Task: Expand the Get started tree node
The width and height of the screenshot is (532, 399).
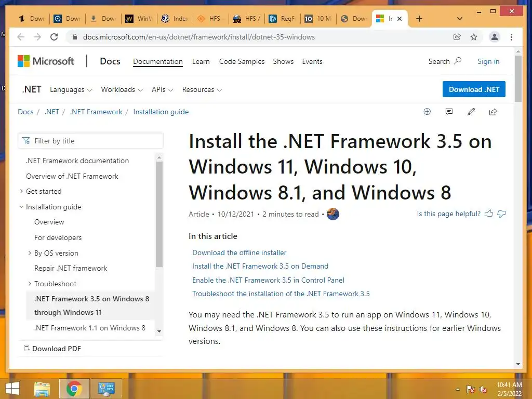Action: click(21, 191)
